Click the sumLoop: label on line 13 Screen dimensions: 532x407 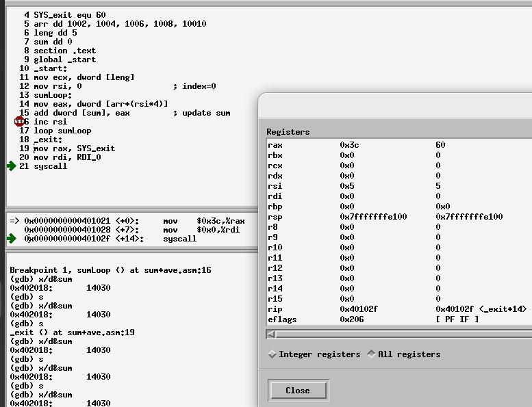pos(53,95)
